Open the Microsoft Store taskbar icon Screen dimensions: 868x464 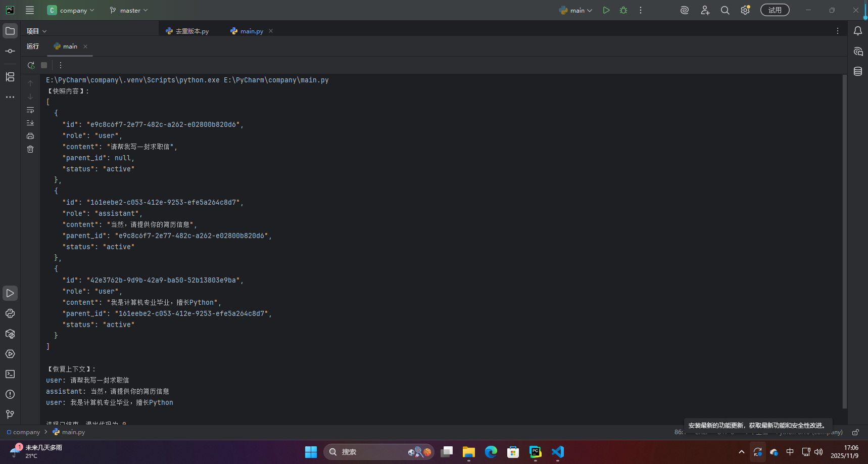[513, 452]
